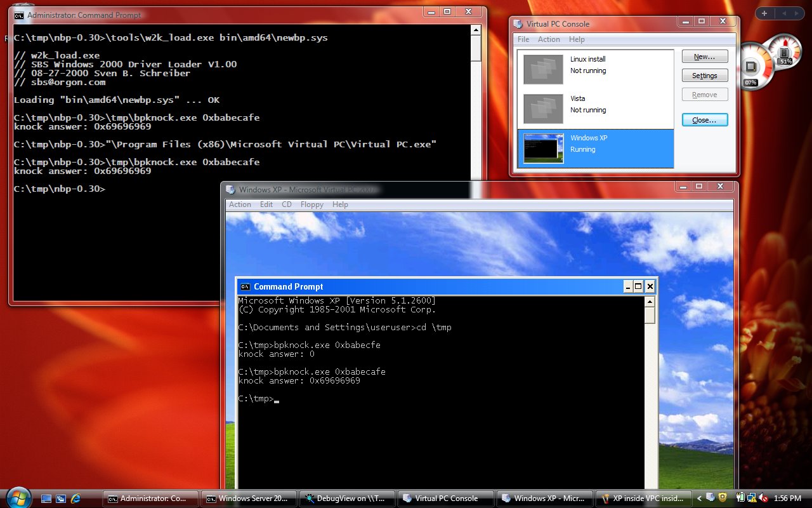The height and width of the screenshot is (508, 812).
Task: Click 'knock answer: 0' text in XP prompt
Action: pos(277,354)
